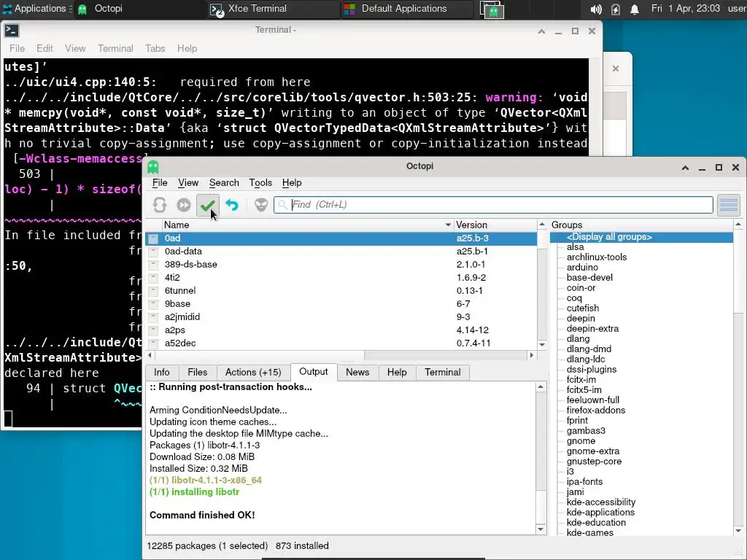Viewport: 747px width, 560px height.
Task: Click the system upgrade double-arrow icon
Action: pyautogui.click(x=183, y=205)
